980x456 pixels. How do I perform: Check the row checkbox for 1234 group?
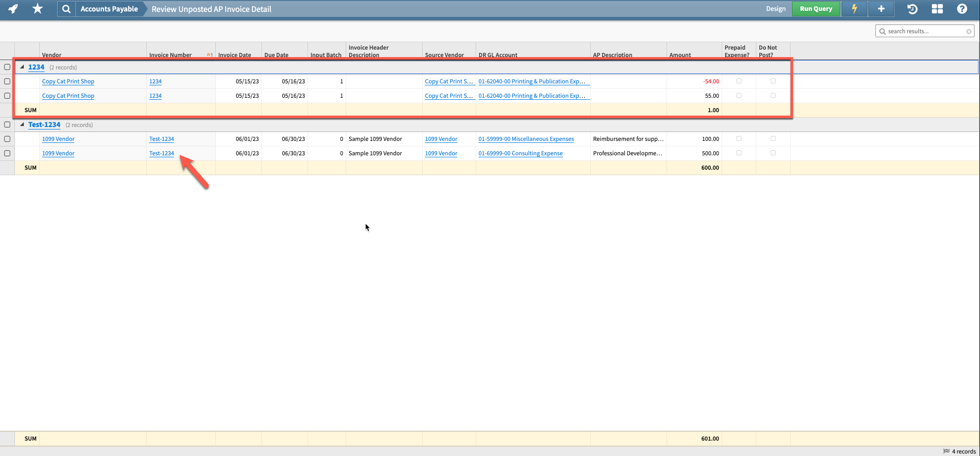[7, 67]
